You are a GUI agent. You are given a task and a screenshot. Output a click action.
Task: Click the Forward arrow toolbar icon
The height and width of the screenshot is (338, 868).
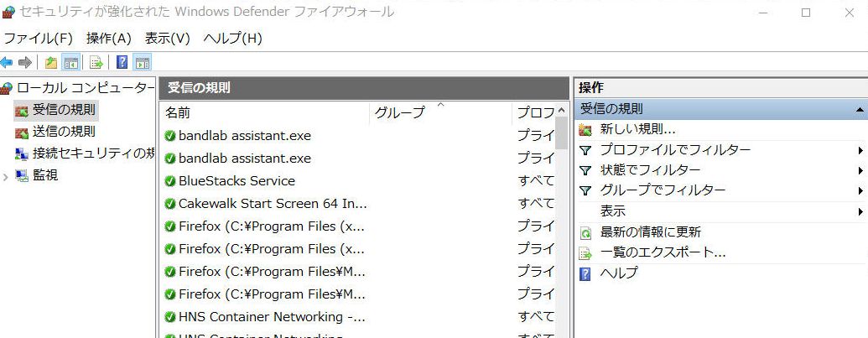tap(25, 62)
